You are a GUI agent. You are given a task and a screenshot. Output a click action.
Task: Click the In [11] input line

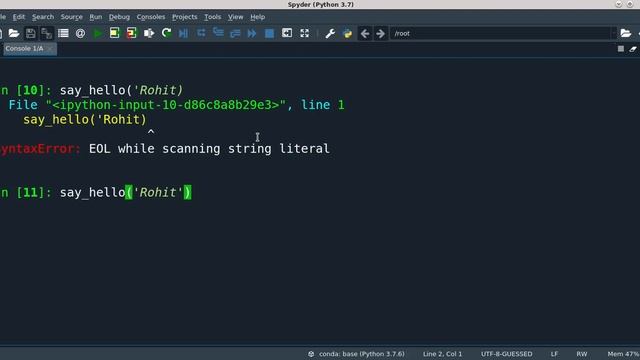[96, 192]
